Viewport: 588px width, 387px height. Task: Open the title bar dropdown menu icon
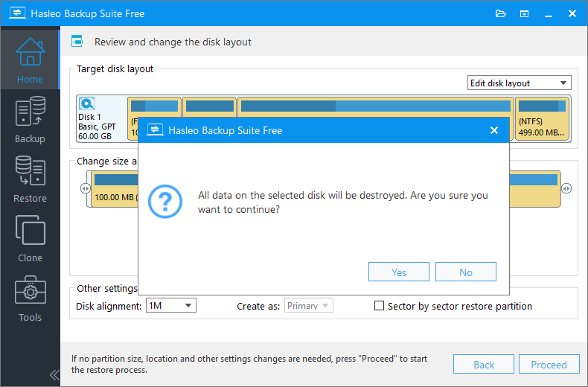click(x=524, y=13)
